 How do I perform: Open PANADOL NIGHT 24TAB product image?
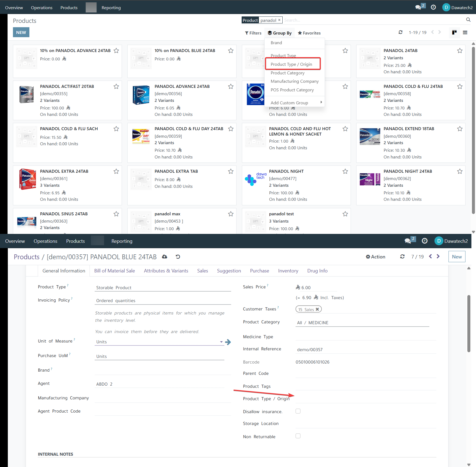pyautogui.click(x=370, y=179)
